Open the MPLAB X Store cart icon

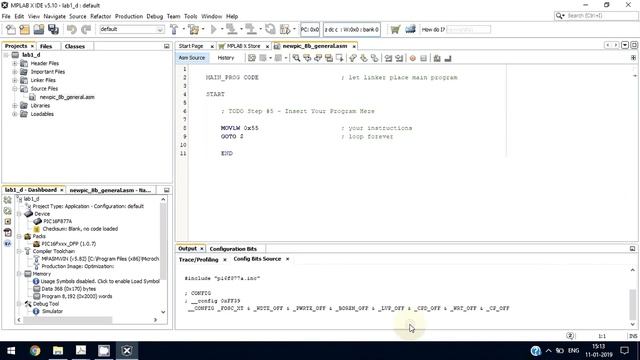(395, 29)
